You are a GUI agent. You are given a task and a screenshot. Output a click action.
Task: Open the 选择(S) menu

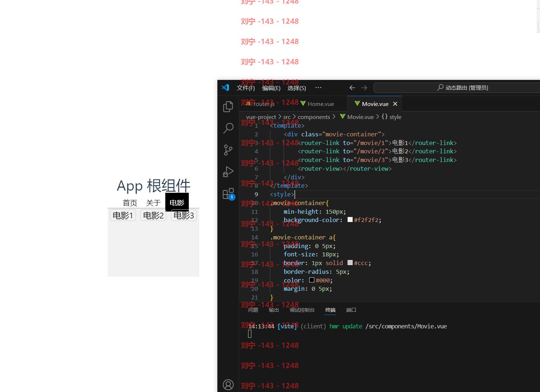(x=297, y=88)
